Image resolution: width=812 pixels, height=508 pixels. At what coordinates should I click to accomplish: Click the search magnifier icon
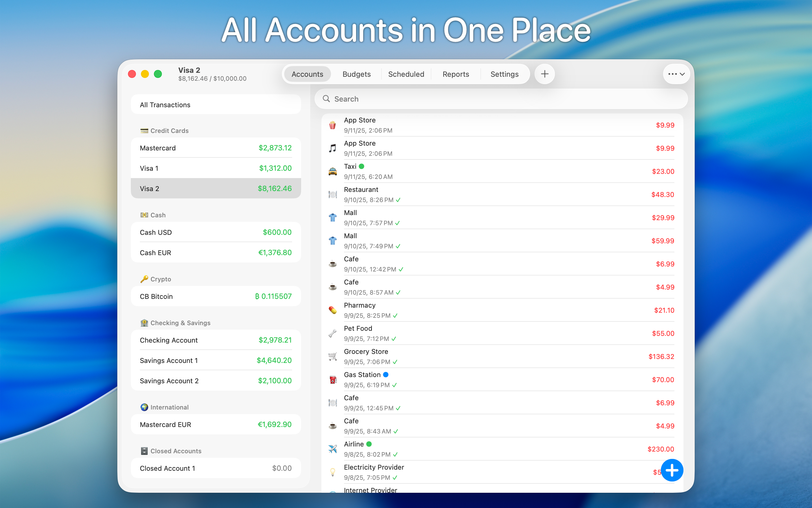[326, 99]
